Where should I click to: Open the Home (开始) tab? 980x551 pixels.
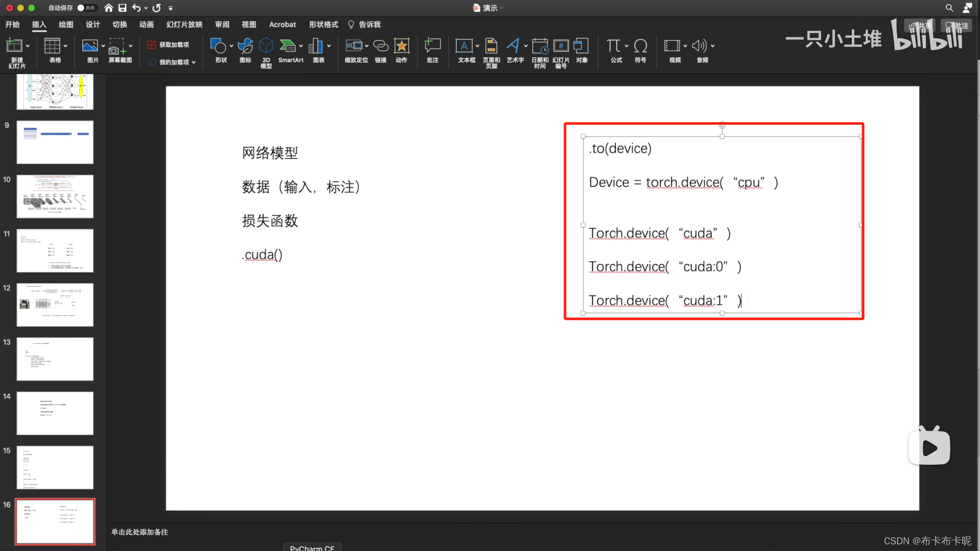coord(12,24)
